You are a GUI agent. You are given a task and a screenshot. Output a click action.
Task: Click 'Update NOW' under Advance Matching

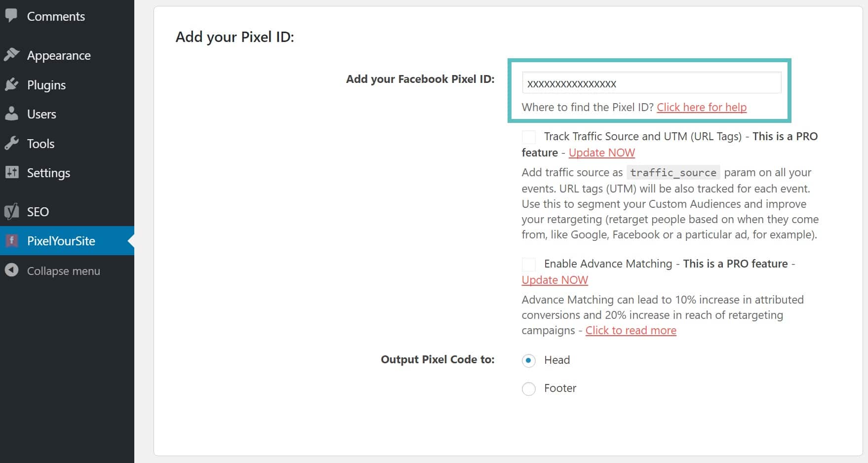pos(554,279)
